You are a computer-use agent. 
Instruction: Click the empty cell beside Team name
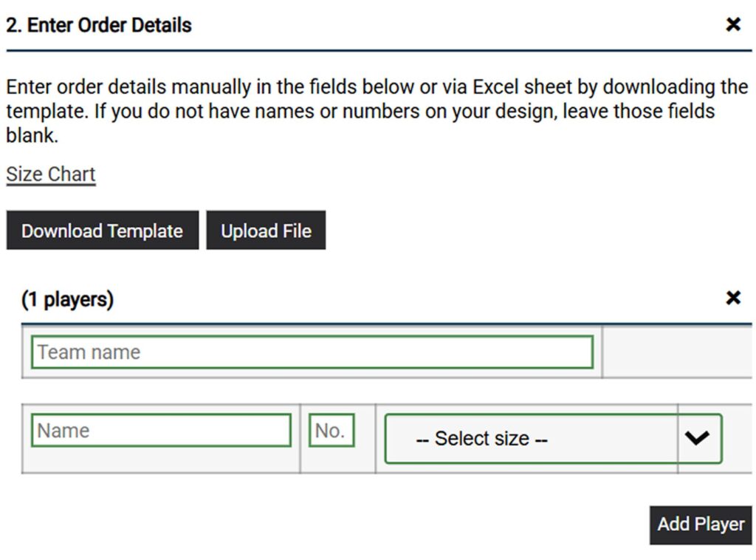(677, 352)
